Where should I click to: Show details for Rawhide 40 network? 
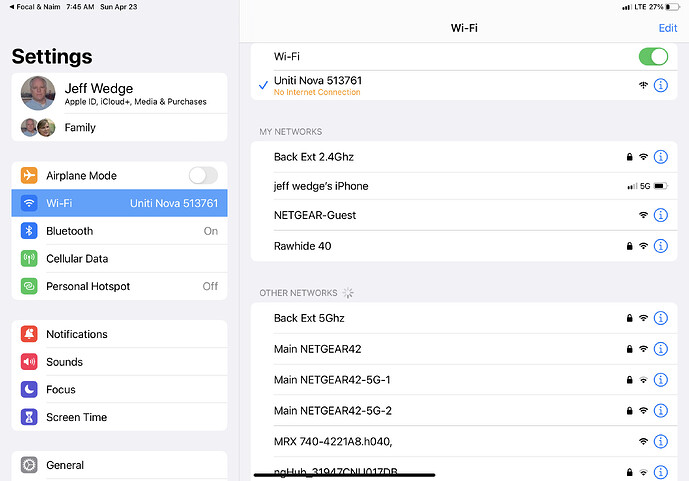660,246
